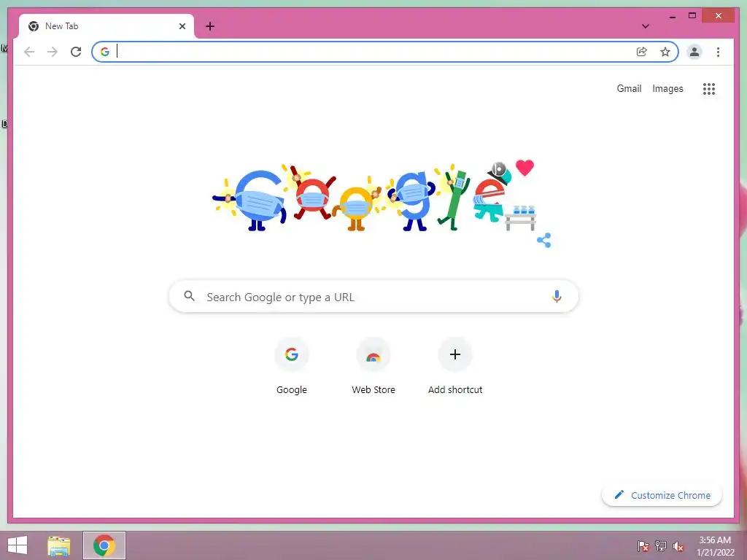Click the Google doodle image
The image size is (747, 560).
point(374,196)
